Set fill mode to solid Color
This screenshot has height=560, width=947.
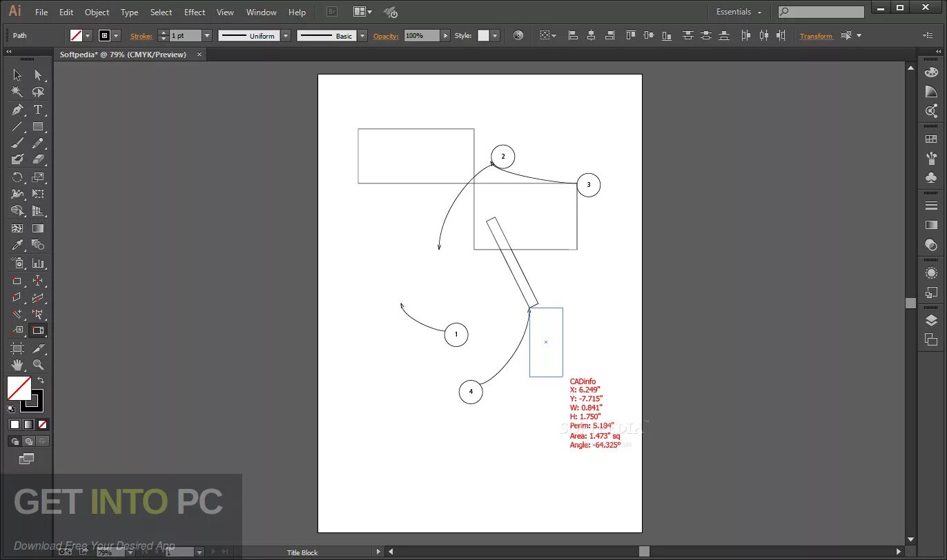[x=14, y=424]
